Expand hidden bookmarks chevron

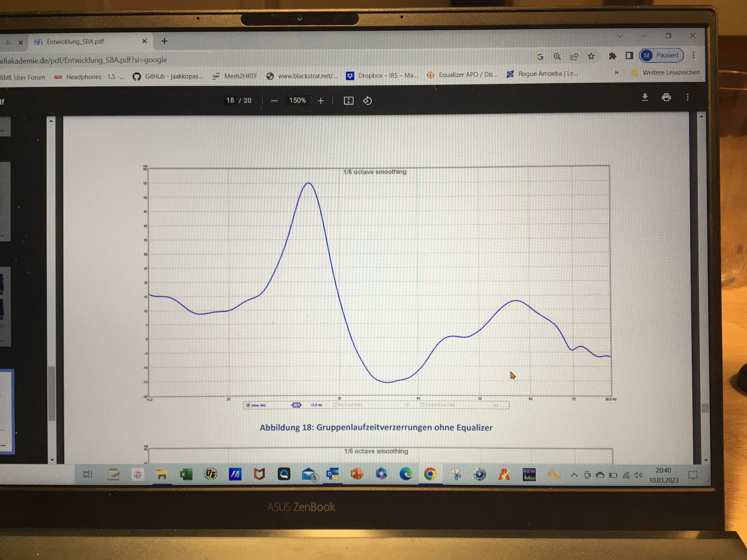617,73
